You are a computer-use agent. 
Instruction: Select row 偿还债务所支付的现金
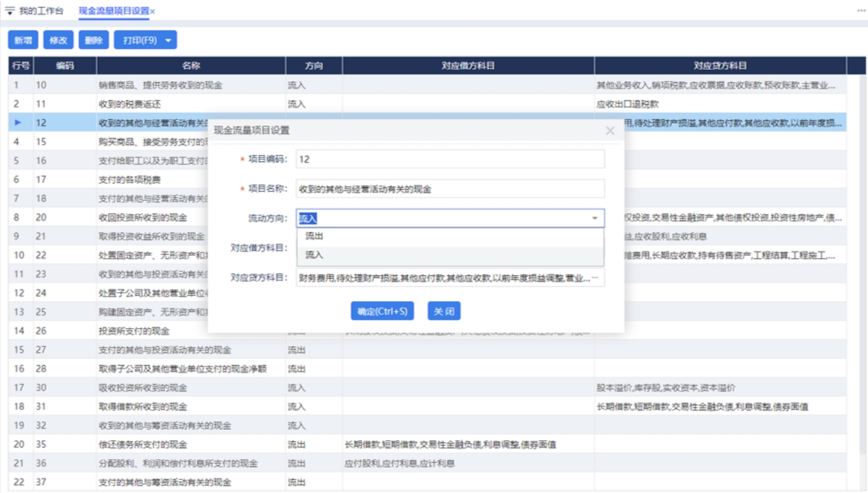click(x=427, y=445)
